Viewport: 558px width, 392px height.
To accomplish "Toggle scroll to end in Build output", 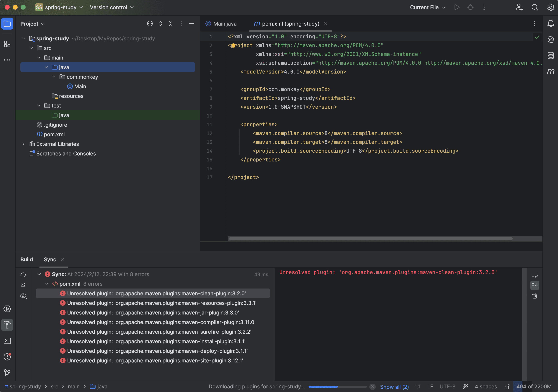I will coord(534,285).
